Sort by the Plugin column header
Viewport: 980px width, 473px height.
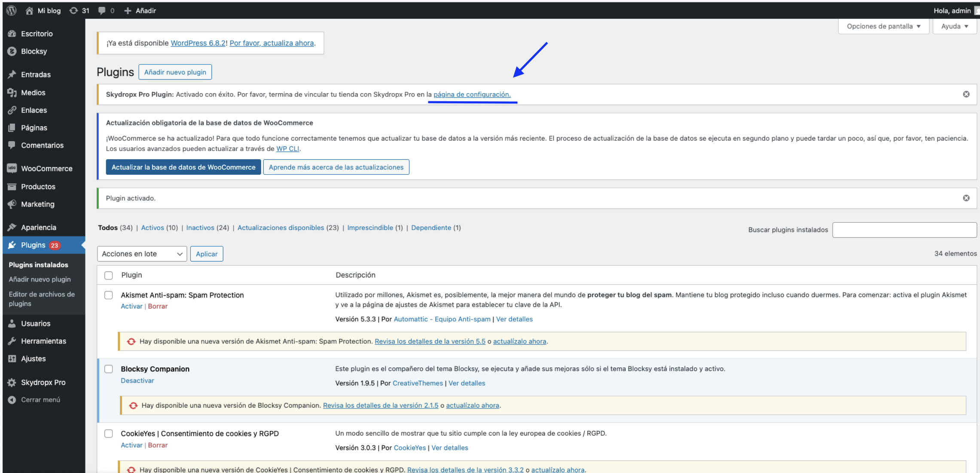tap(131, 275)
